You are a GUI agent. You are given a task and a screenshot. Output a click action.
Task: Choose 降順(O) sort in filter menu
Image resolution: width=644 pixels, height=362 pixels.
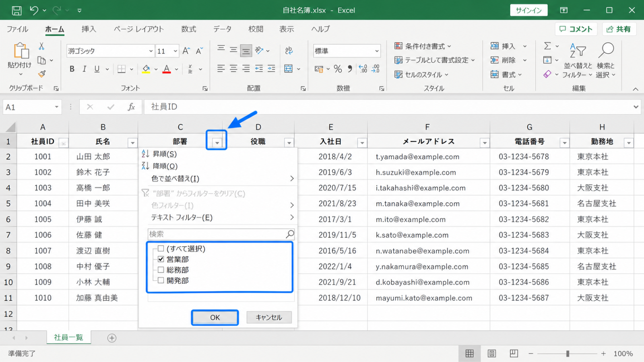pyautogui.click(x=218, y=166)
